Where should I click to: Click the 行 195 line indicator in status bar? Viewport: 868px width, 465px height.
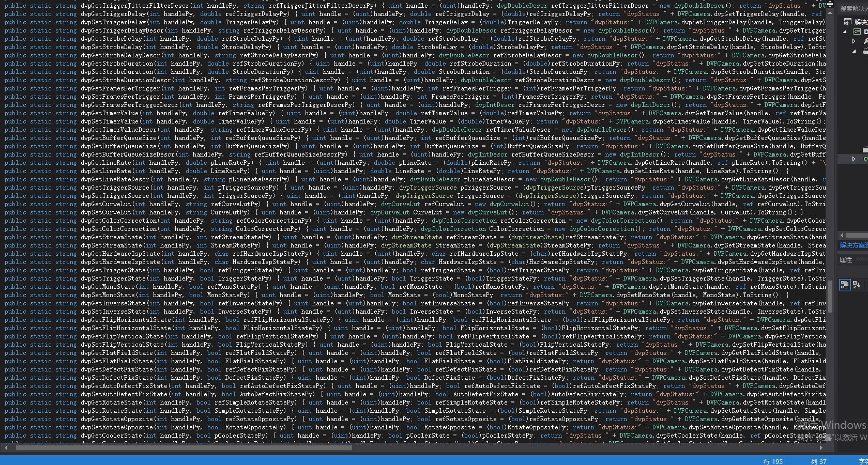pos(773,461)
